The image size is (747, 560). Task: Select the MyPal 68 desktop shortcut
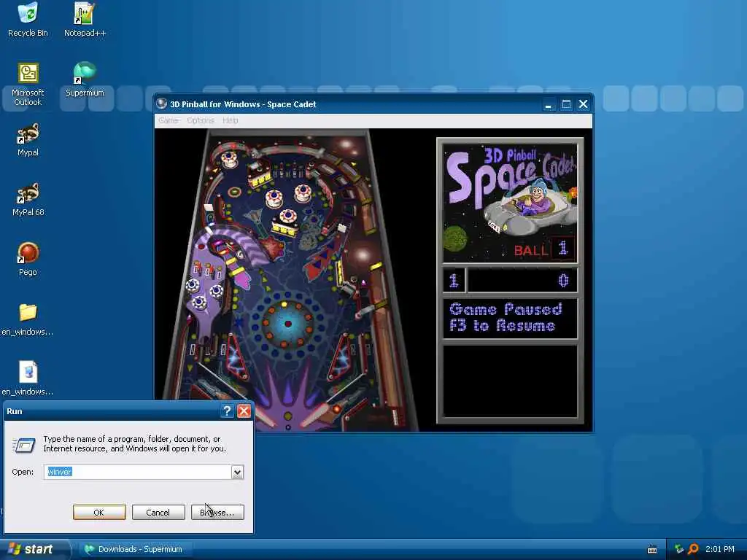point(28,200)
